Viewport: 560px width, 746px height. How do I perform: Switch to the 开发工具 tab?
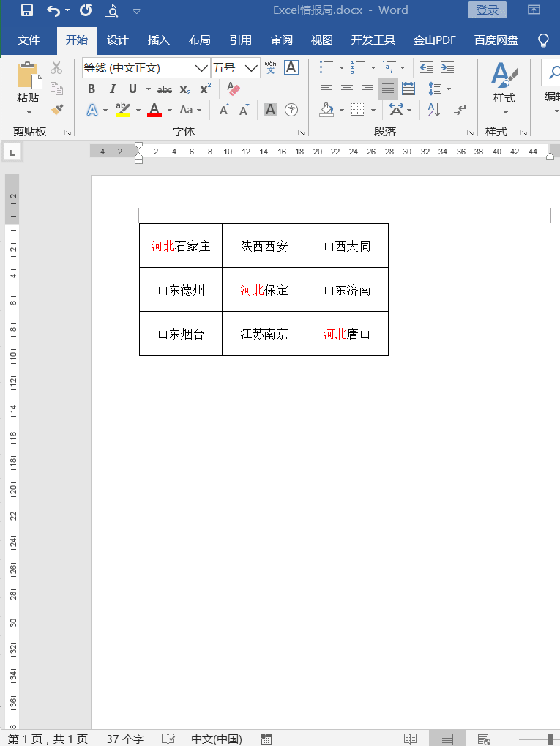[x=373, y=40]
